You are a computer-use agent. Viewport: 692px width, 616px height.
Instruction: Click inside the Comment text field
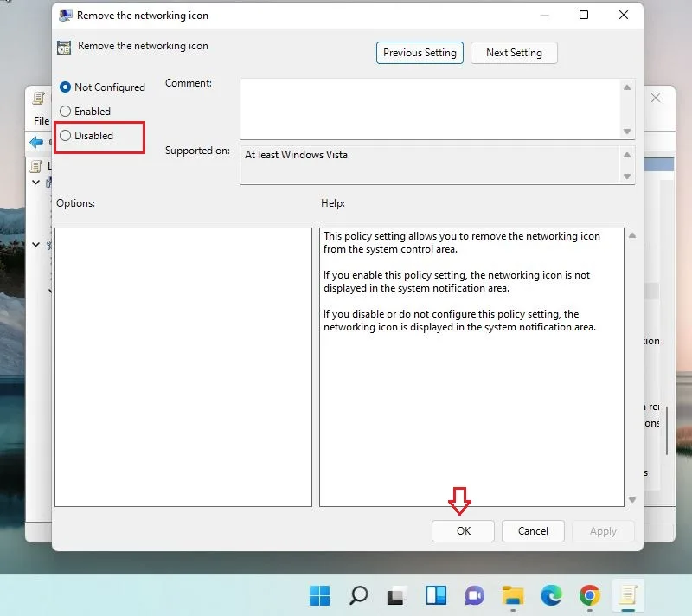(x=431, y=109)
